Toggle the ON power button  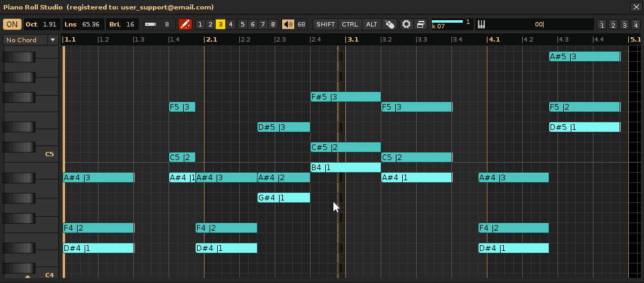click(12, 25)
